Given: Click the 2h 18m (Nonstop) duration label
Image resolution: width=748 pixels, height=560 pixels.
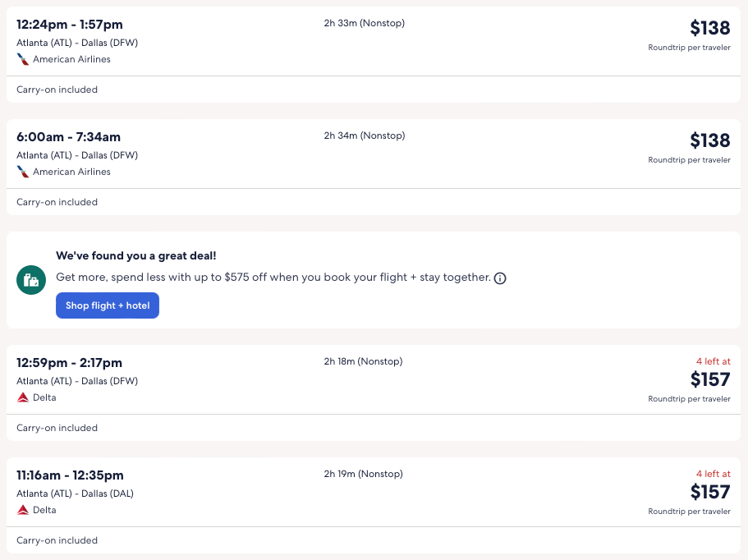Looking at the screenshot, I should pos(363,361).
